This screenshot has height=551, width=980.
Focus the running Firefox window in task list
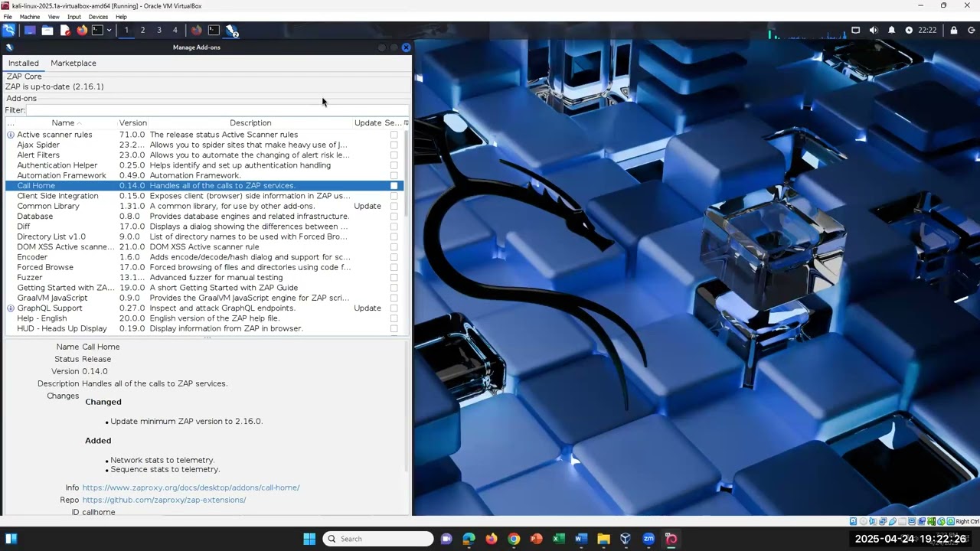coord(197,30)
